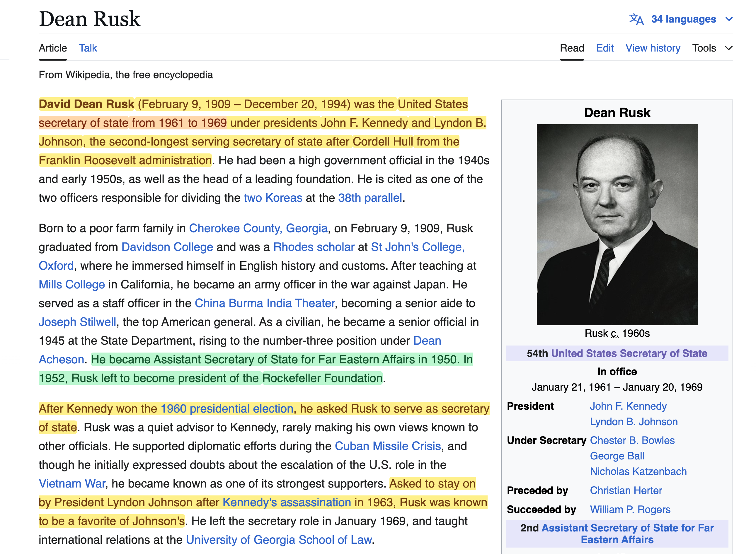
Task: Open the Davidson College link
Action: [x=167, y=247]
